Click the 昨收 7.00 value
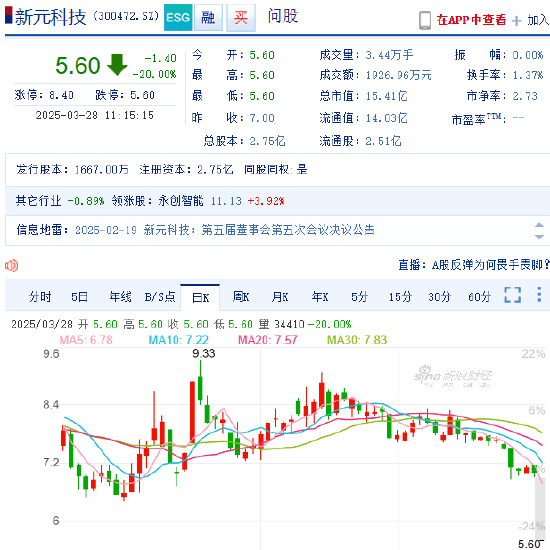This screenshot has height=550, width=550. coord(262,118)
